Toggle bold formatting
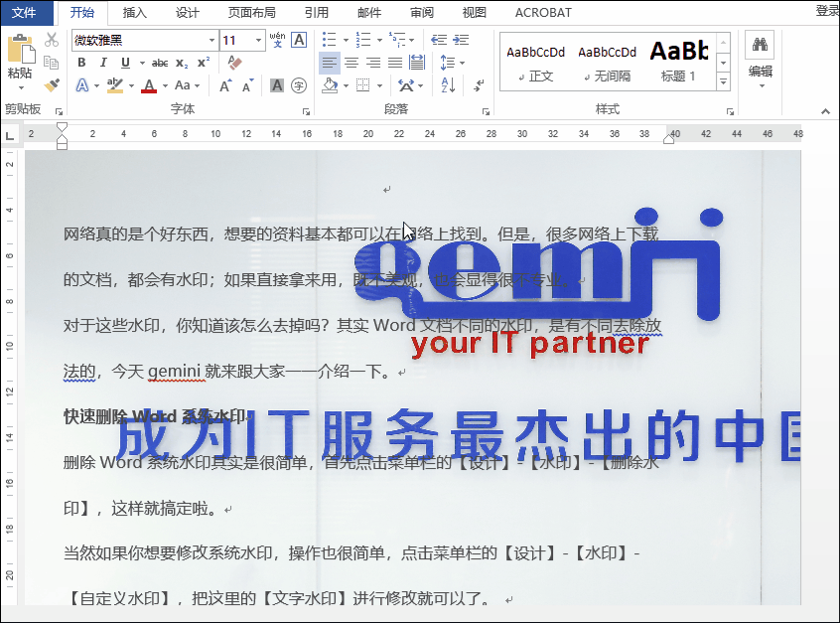This screenshot has height=623, width=840. (x=80, y=62)
